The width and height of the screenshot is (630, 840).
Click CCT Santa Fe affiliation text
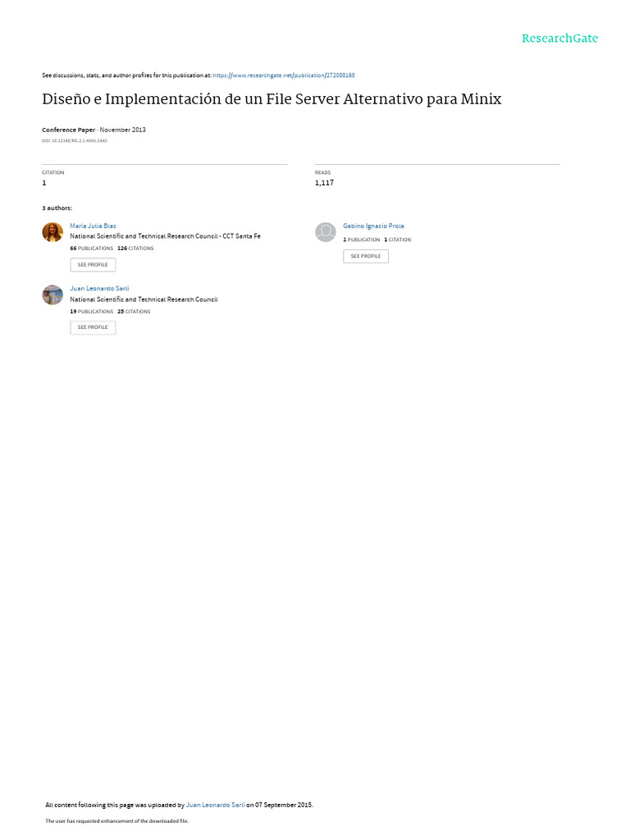pyautogui.click(x=242, y=236)
